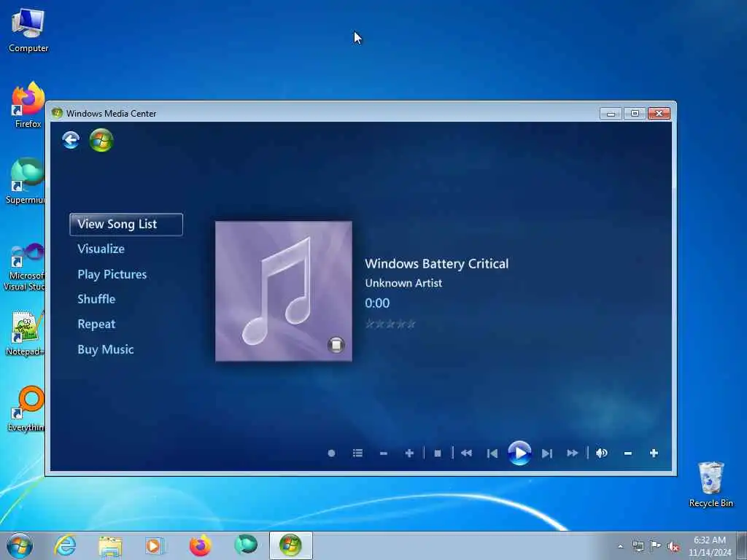Click the Record button in transport bar
Screen dimensions: 747x560
coord(332,454)
